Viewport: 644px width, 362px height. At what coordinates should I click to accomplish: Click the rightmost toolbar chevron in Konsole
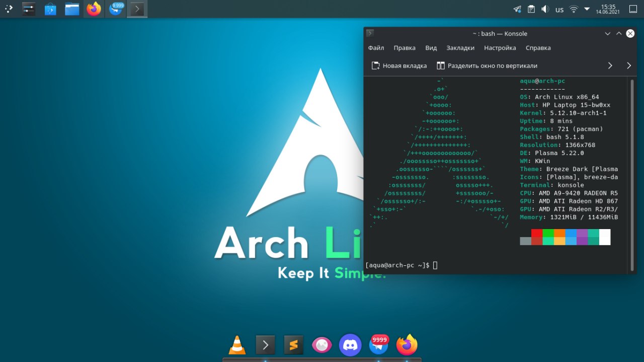(x=629, y=65)
